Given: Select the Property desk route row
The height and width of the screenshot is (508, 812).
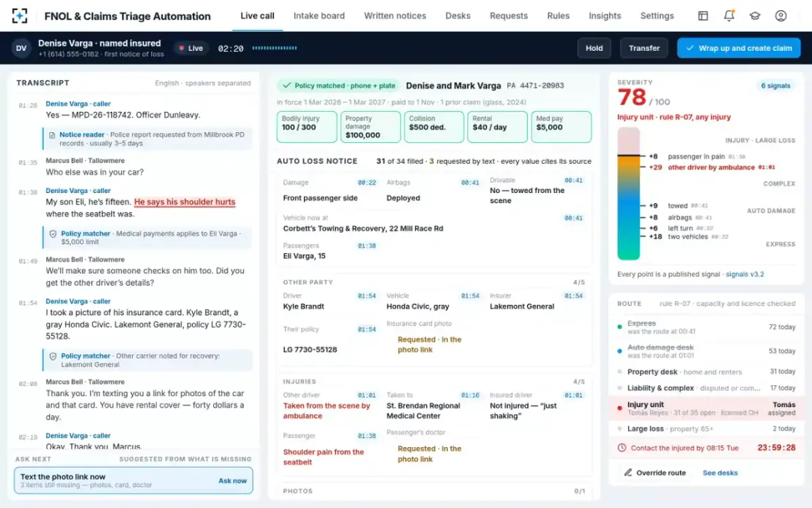Looking at the screenshot, I should click(706, 372).
